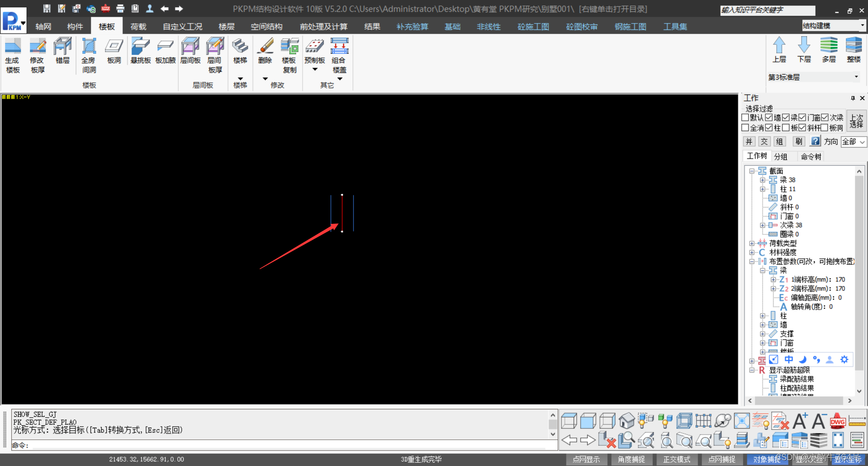This screenshot has width=868, height=466.
Task: Decrease text size with the A- icon
Action: click(819, 421)
